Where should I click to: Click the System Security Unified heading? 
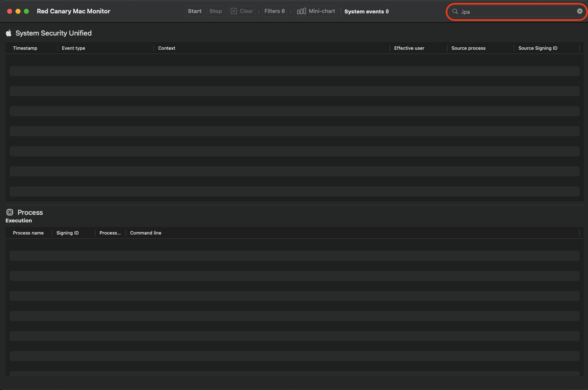54,33
